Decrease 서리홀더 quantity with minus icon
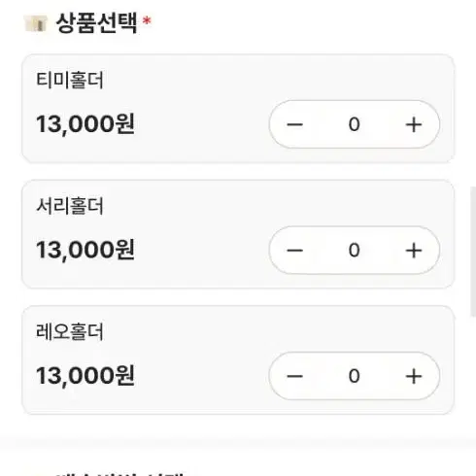This screenshot has height=476, width=476. (294, 251)
